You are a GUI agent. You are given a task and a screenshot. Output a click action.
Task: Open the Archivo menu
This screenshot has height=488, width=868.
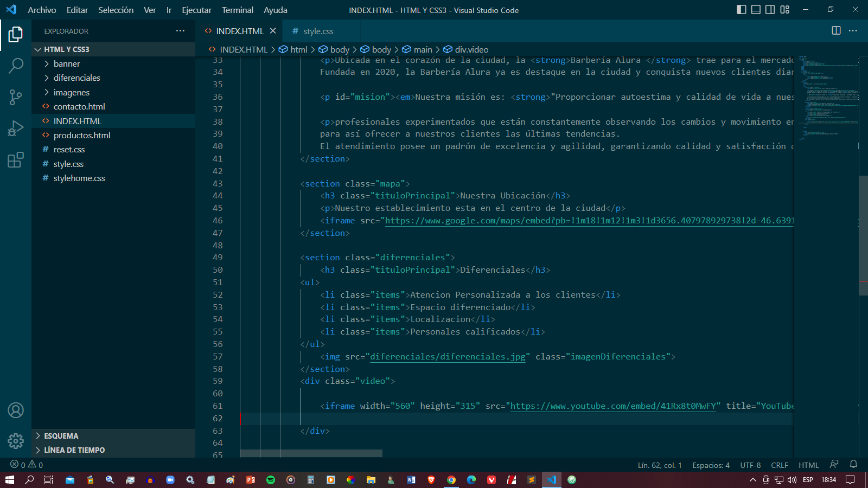(42, 10)
